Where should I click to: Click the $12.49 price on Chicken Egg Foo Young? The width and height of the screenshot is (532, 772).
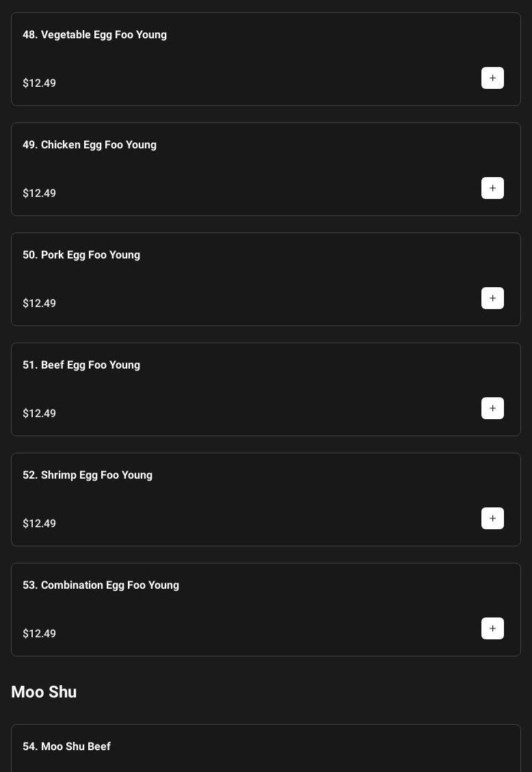40,194
